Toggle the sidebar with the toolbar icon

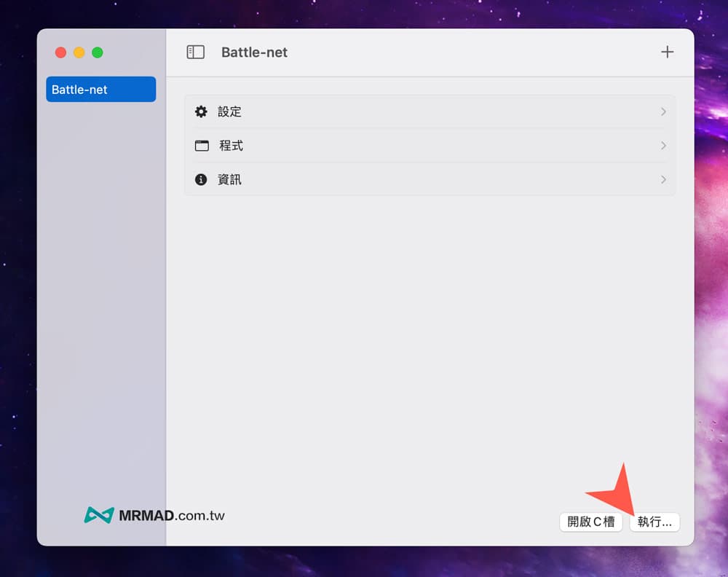[x=195, y=52]
